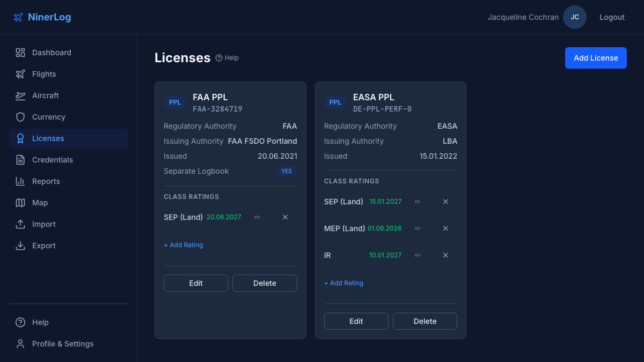This screenshot has height=362, width=644.
Task: Click the Separate Logbook YES badge
Action: pyautogui.click(x=287, y=171)
